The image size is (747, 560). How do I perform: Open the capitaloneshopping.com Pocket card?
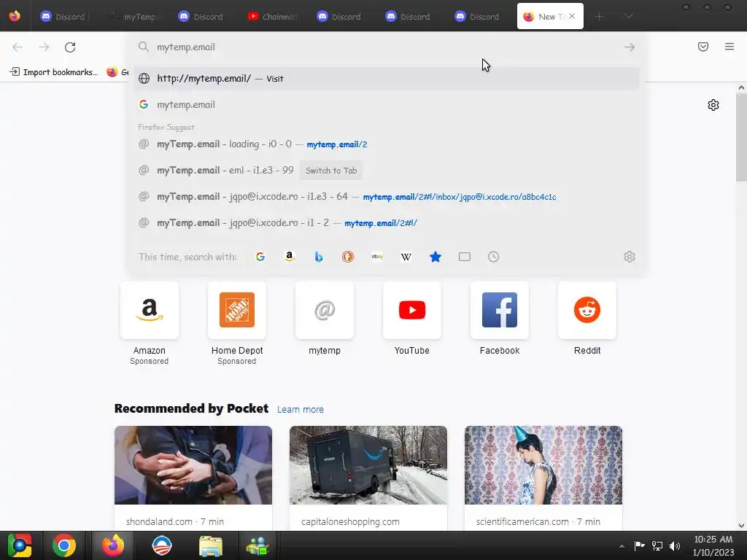(x=368, y=478)
